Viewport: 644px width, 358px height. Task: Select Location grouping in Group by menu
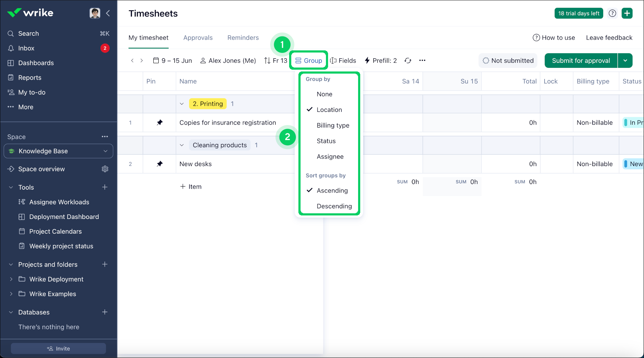(329, 109)
